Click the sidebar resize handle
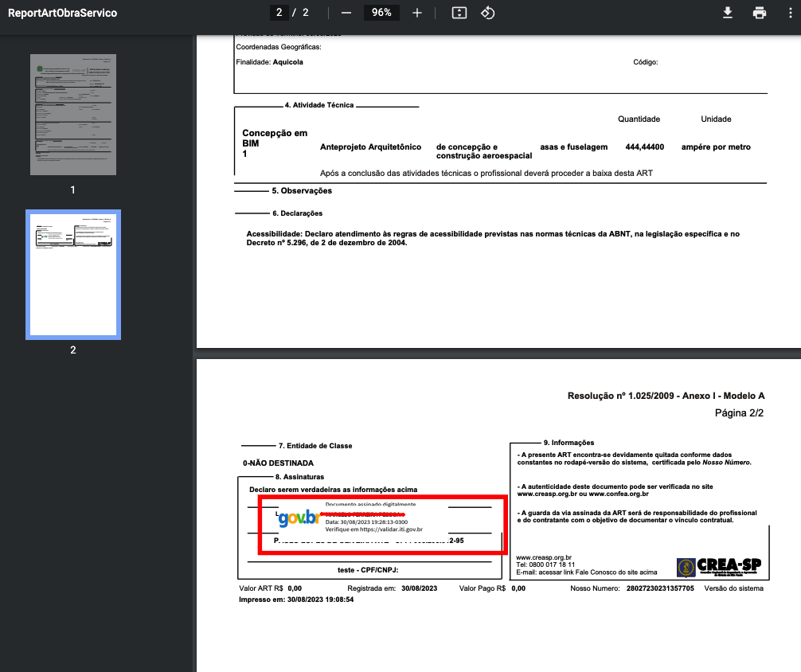 [195, 350]
